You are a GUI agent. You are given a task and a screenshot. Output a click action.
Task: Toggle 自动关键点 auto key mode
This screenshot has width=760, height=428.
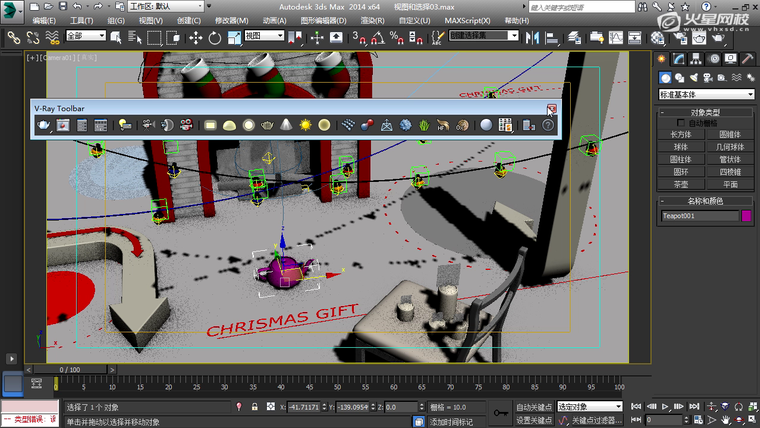tap(535, 407)
